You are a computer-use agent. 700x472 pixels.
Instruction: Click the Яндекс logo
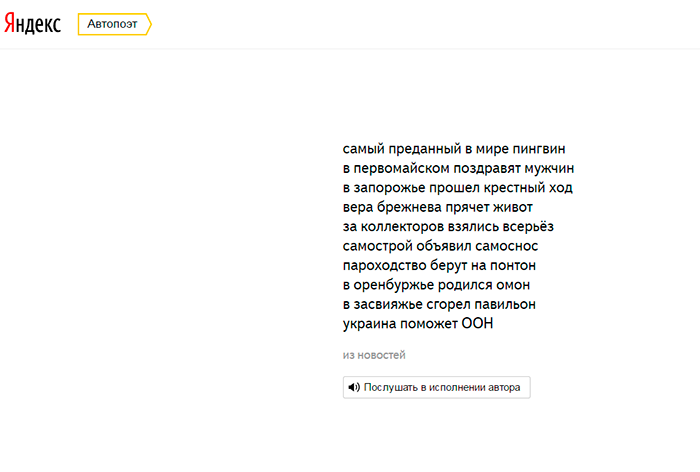click(x=33, y=24)
